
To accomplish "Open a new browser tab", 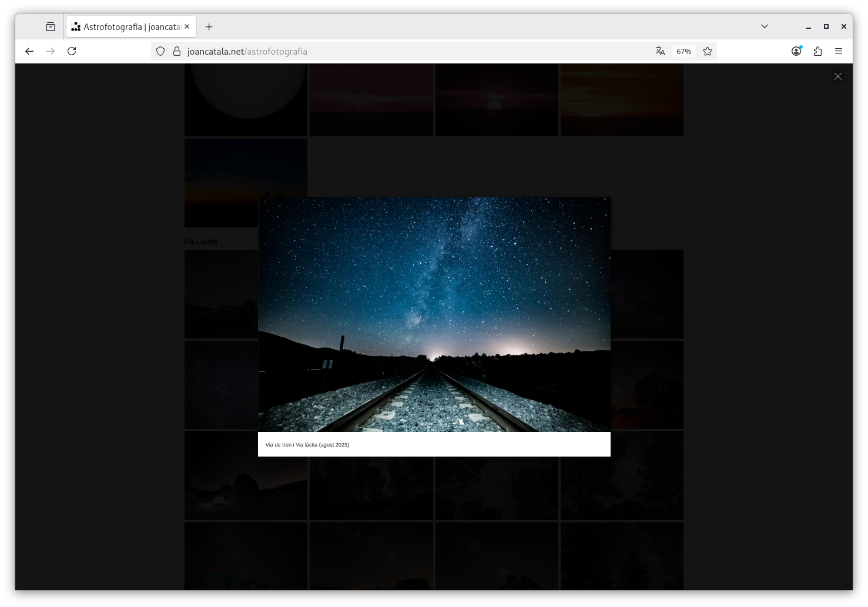I will pos(209,26).
